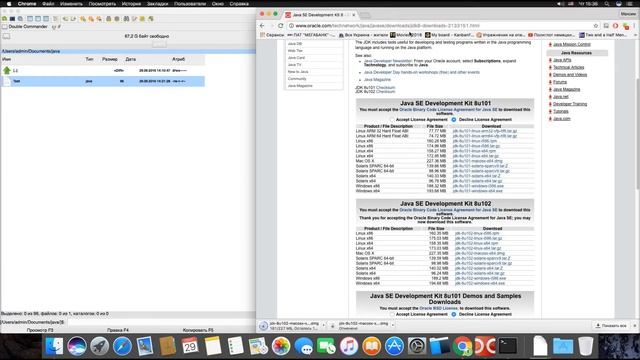Select Decline License Agreement for JDK 8u101
640x360 pixels.
point(454,120)
